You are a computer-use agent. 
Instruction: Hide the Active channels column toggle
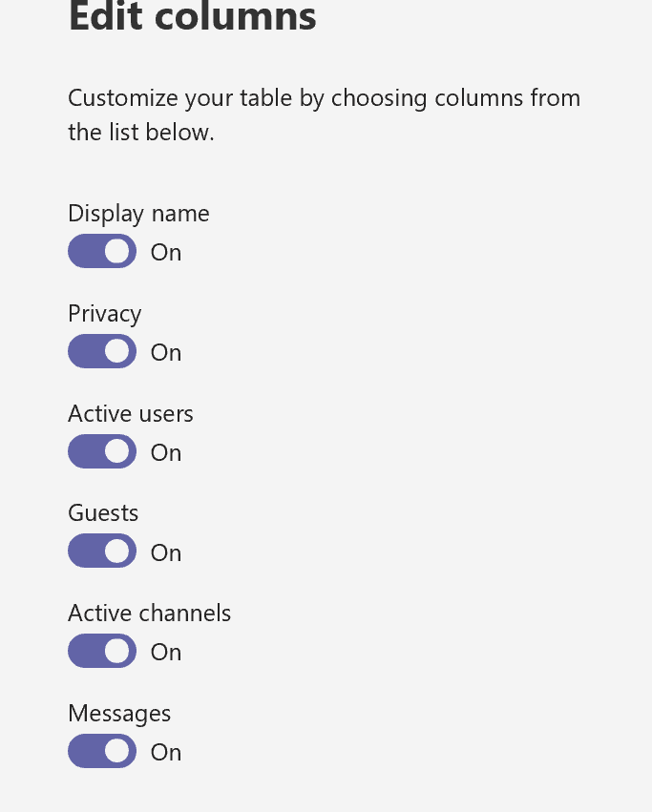coord(102,652)
